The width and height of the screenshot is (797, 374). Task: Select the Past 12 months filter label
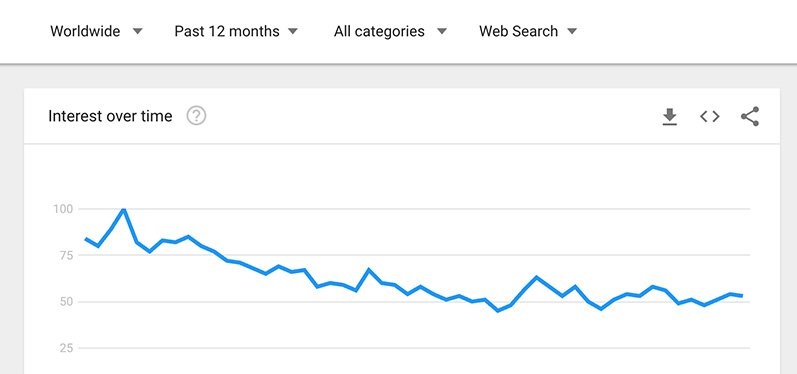click(x=227, y=32)
